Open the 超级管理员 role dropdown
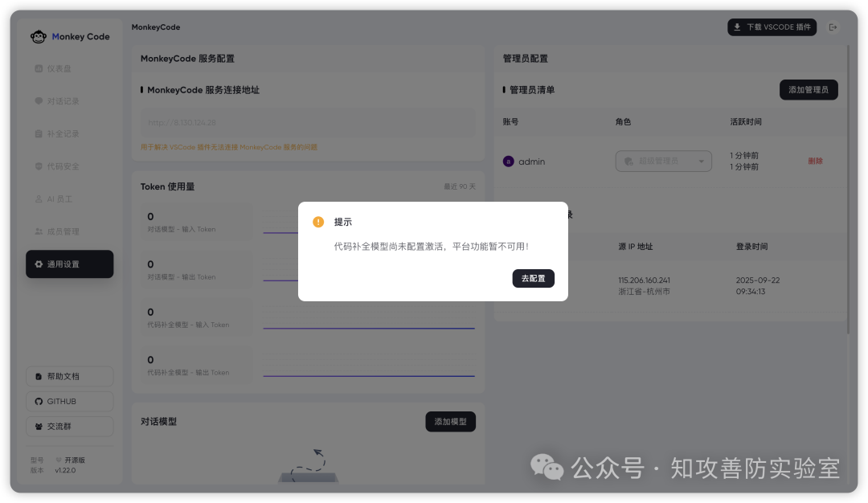The width and height of the screenshot is (868, 503). pos(663,161)
